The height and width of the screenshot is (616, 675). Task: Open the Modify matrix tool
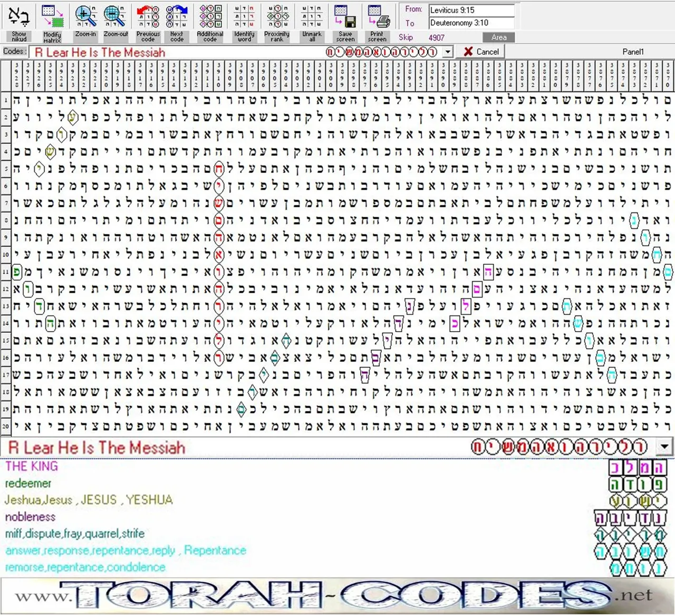pos(52,17)
